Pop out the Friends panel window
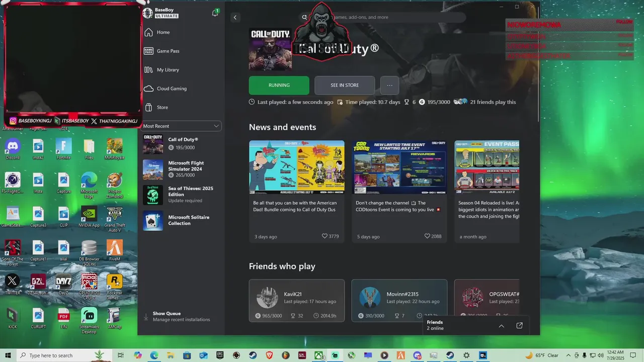This screenshot has width=644, height=362. (x=519, y=326)
